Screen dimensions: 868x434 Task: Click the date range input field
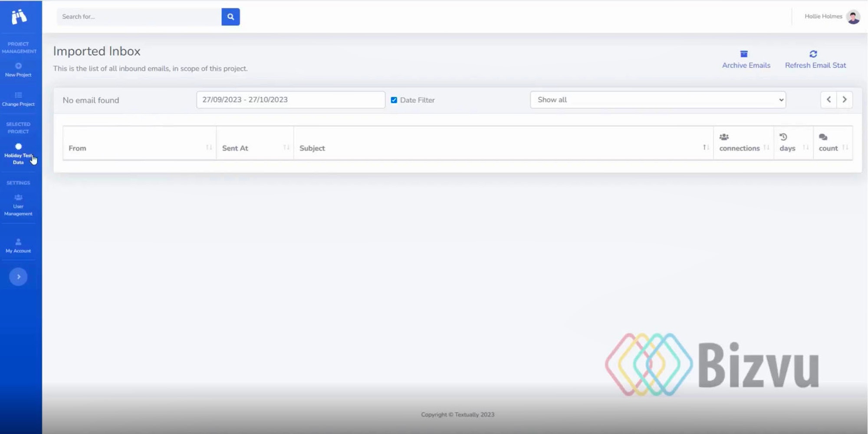(290, 100)
